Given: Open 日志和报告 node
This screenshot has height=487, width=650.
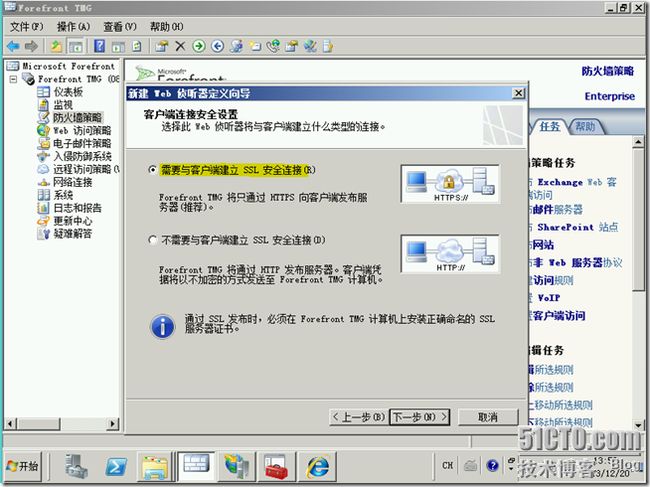Looking at the screenshot, I should [77, 208].
